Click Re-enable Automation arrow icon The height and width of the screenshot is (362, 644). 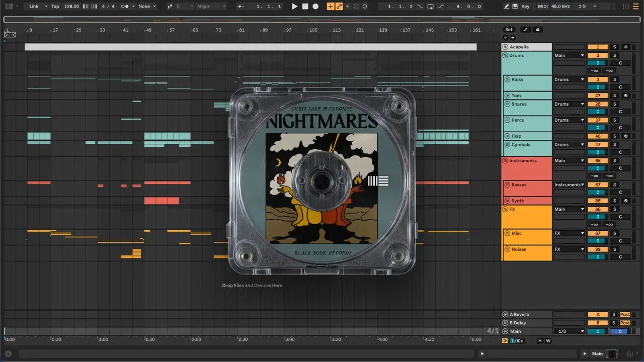348,7
